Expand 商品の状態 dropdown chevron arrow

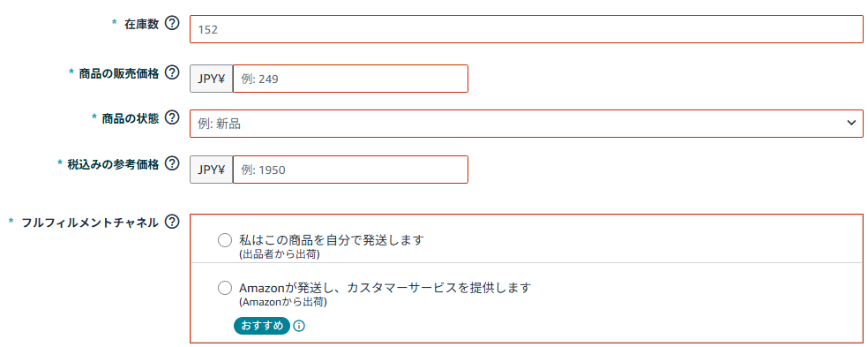(x=851, y=123)
